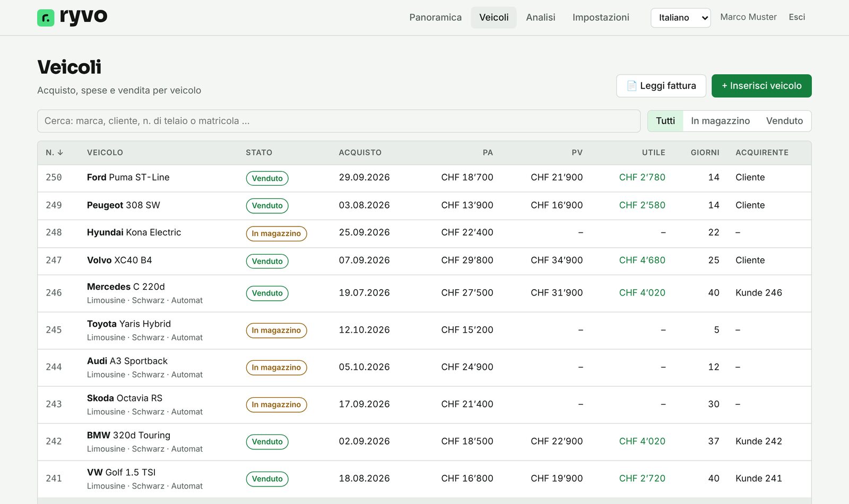
Task: Sort by N. column arrow
Action: point(60,152)
